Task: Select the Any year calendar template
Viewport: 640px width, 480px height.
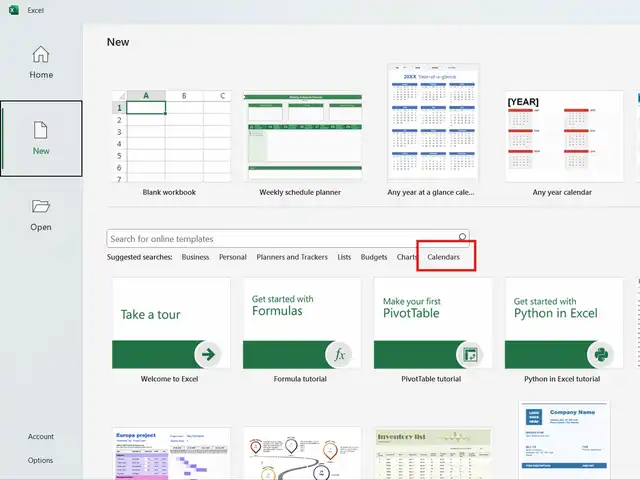Action: coord(562,136)
